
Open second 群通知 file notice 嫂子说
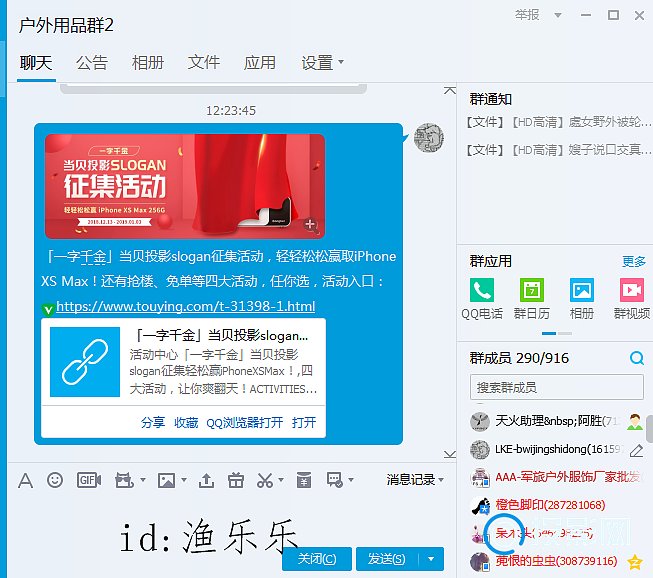pos(558,149)
